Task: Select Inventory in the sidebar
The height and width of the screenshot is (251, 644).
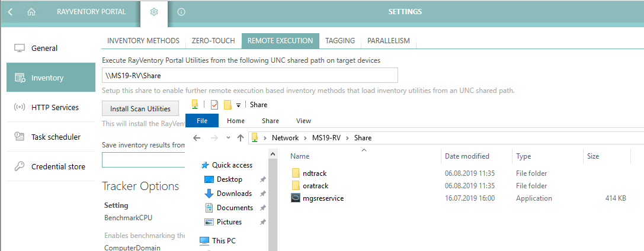Action: click(51, 78)
